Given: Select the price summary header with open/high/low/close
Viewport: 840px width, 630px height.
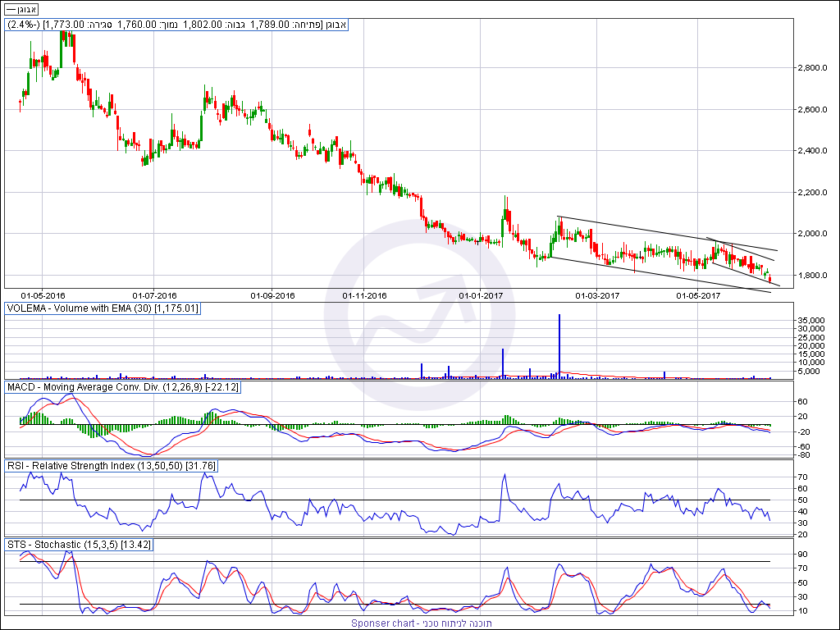Looking at the screenshot, I should (x=177, y=25).
